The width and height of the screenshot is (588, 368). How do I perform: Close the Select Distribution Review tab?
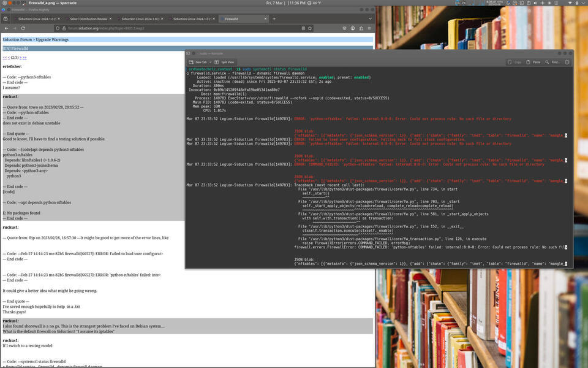coord(110,19)
